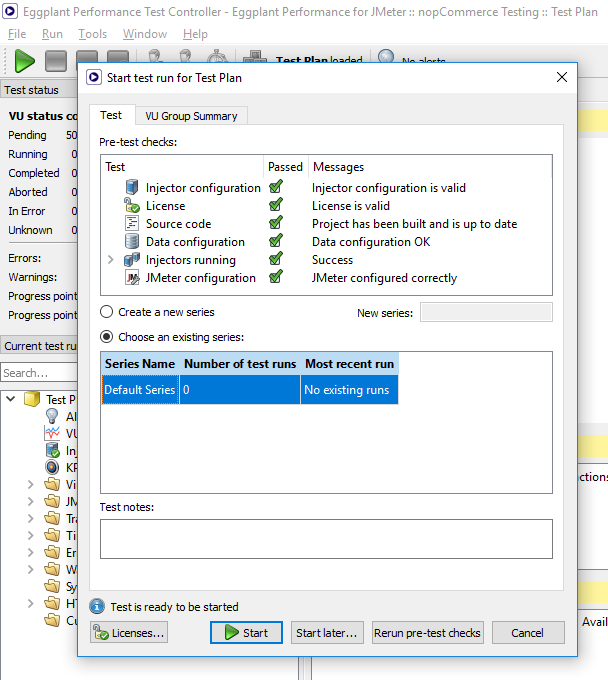Click the Data configuration database icon
This screenshot has width=608, height=680.
coord(132,241)
